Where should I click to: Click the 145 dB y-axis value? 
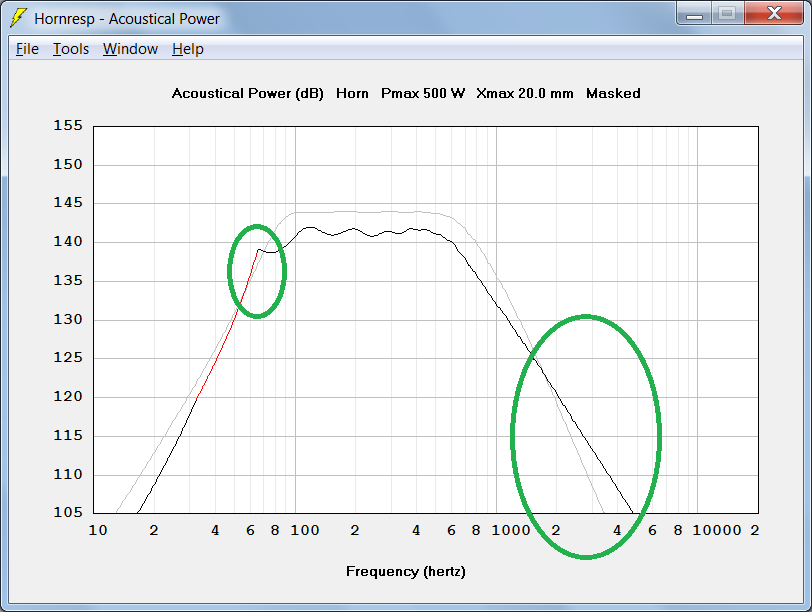point(68,203)
